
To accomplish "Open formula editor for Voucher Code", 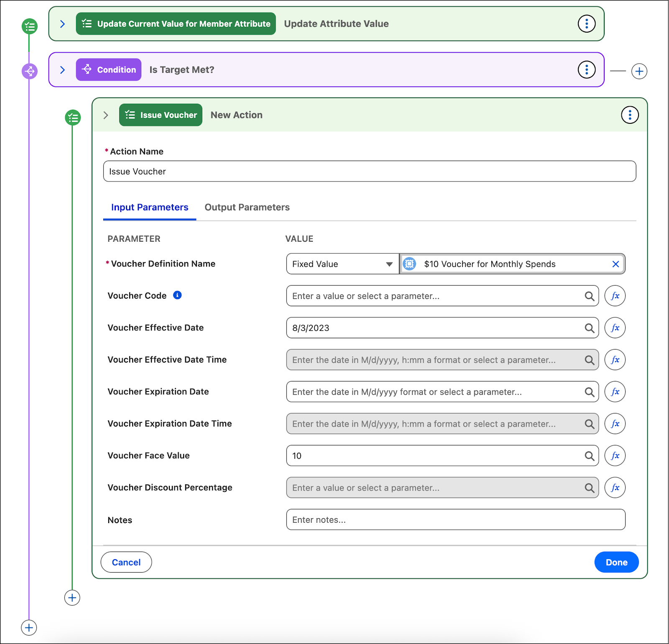I will coord(615,296).
